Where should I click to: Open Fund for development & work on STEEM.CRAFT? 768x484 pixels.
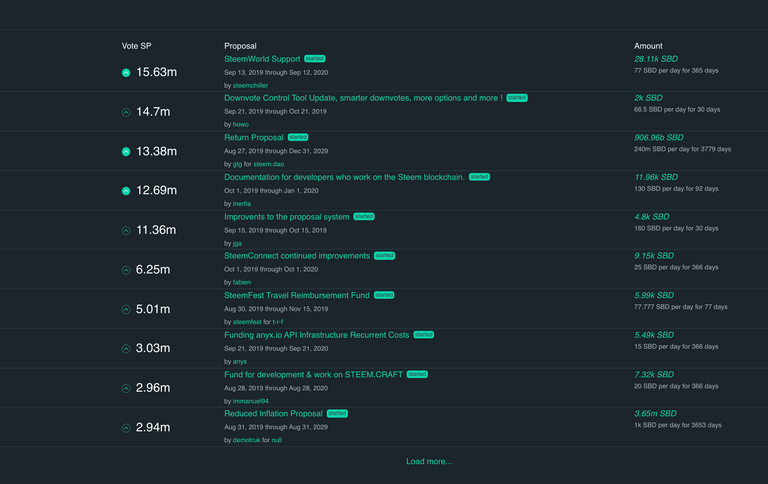coord(313,374)
